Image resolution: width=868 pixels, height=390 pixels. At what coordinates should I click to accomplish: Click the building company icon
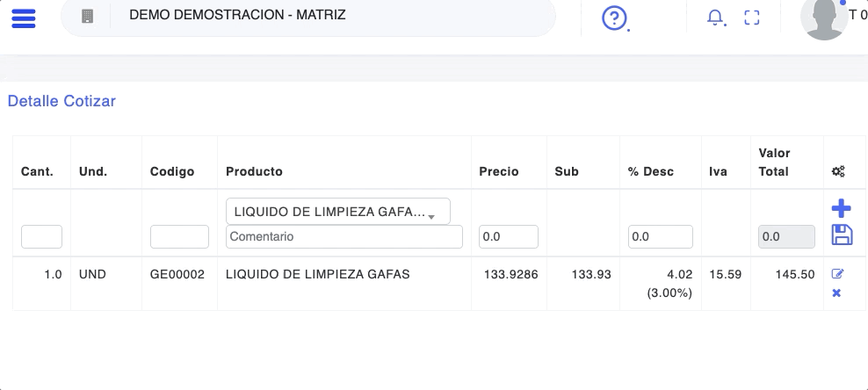86,17
